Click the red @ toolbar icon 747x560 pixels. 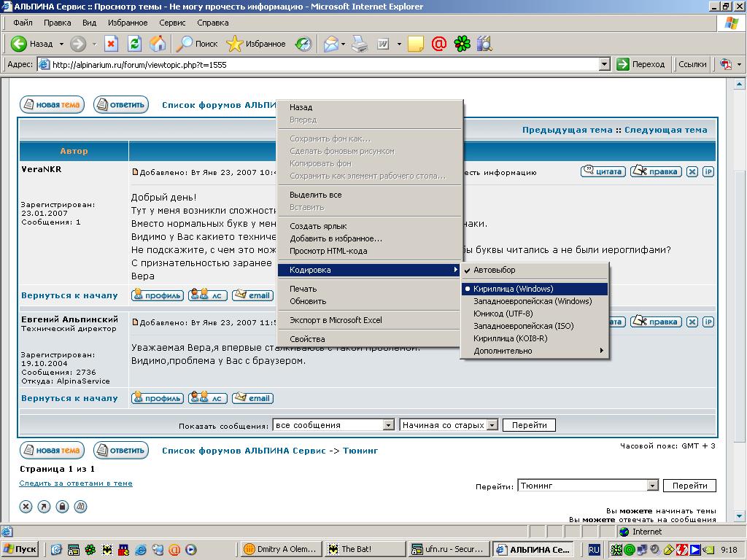coord(438,44)
